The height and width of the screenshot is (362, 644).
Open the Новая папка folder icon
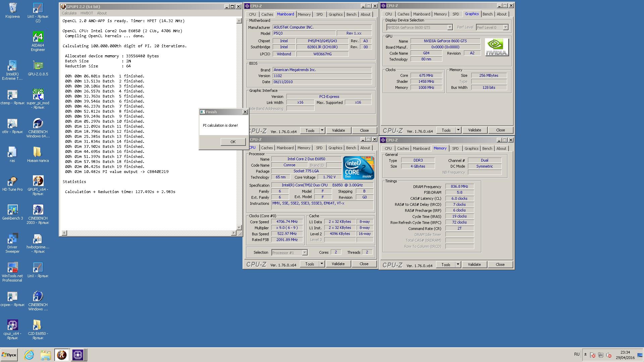point(38,155)
